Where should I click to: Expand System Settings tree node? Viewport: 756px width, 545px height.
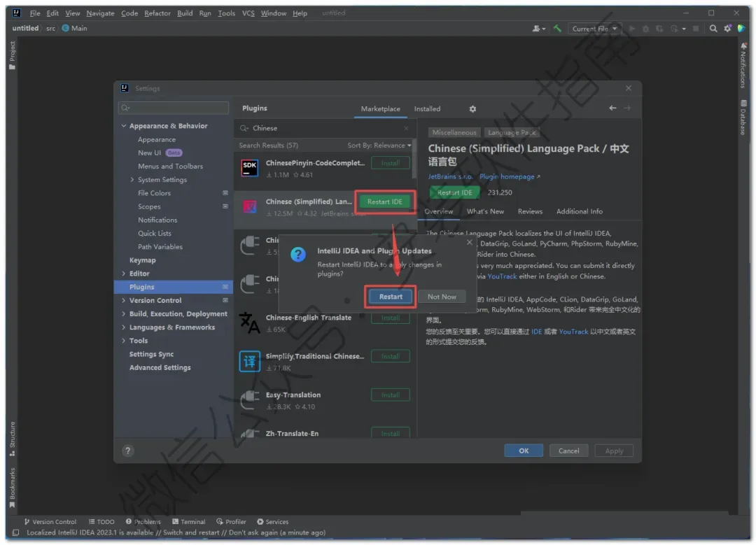pos(132,180)
